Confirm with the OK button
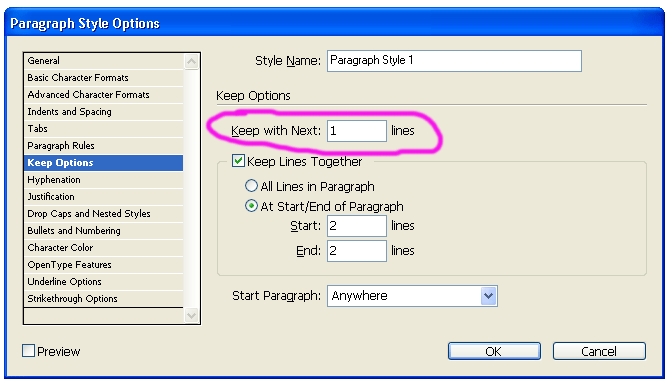The width and height of the screenshot is (672, 384). point(494,351)
